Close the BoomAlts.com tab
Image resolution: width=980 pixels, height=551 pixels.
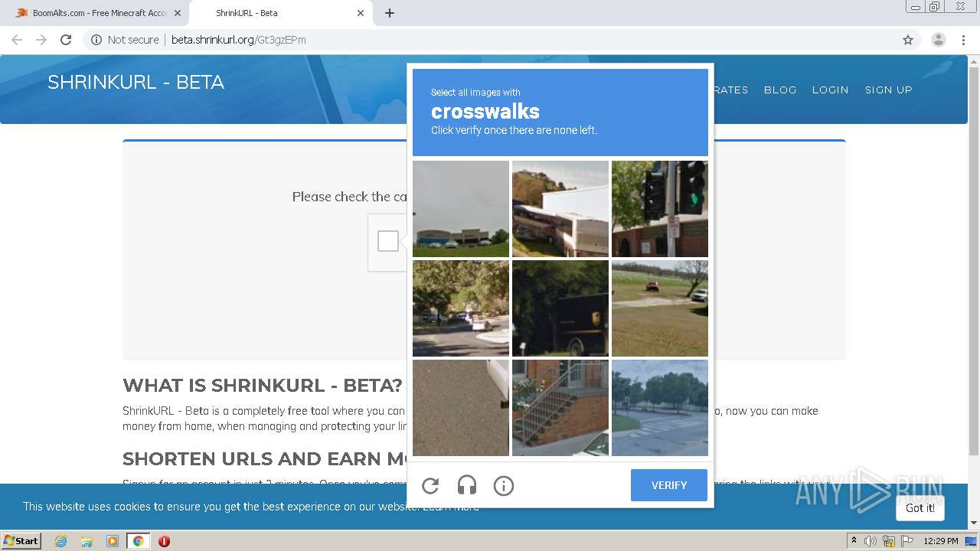pos(178,13)
